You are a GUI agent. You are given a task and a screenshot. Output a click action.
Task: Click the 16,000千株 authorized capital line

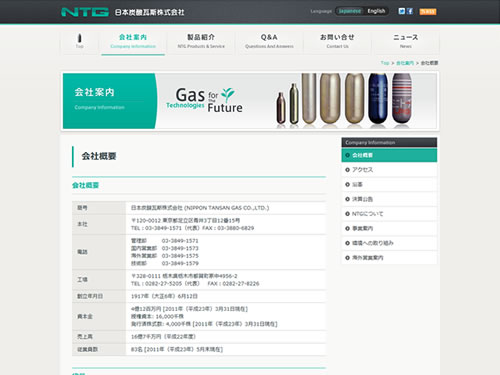click(157, 316)
